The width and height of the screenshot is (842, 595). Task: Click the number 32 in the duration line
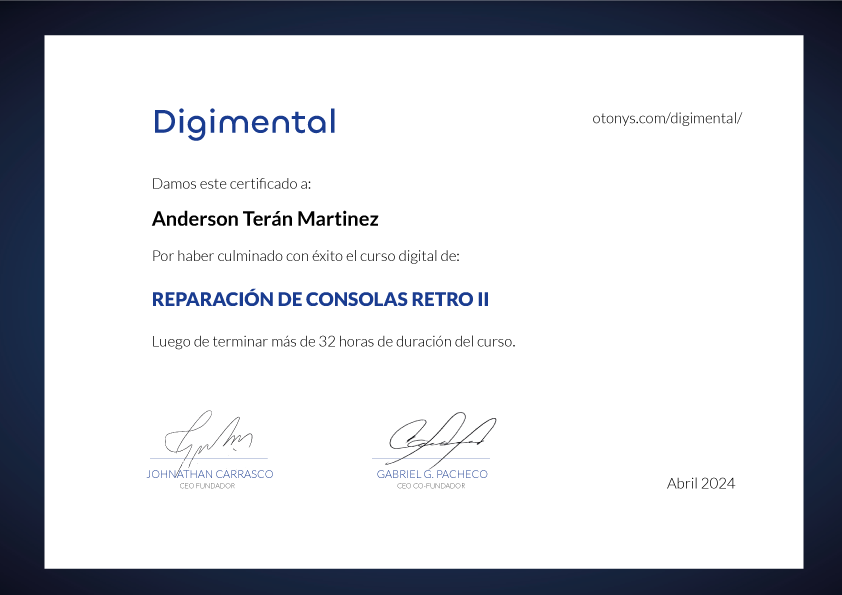tap(327, 341)
